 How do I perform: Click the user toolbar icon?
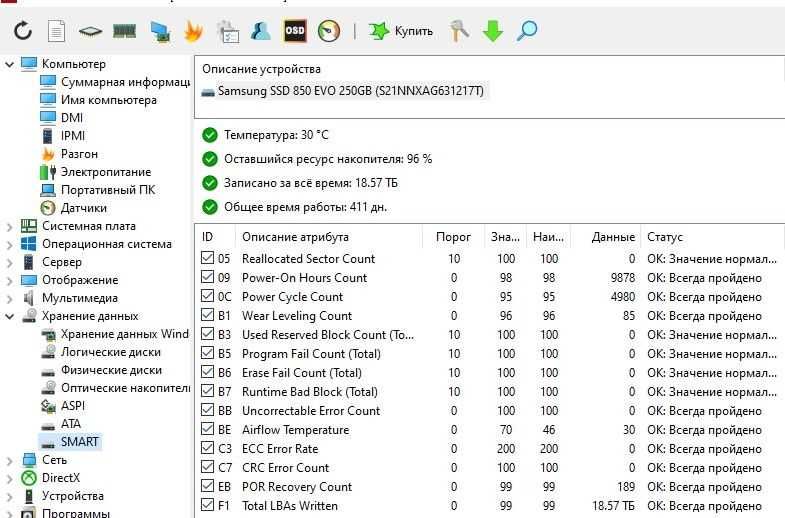[x=261, y=31]
